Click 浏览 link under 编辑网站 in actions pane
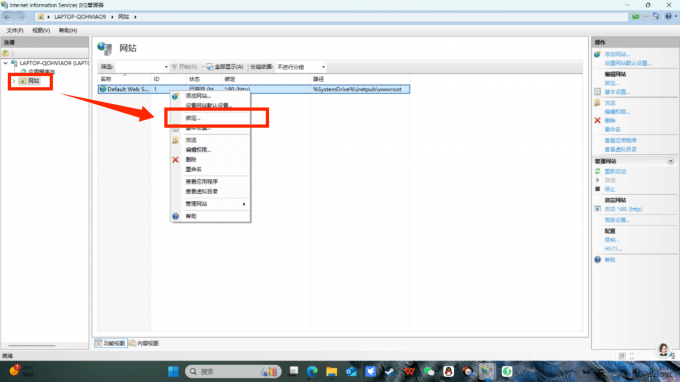 (610, 103)
